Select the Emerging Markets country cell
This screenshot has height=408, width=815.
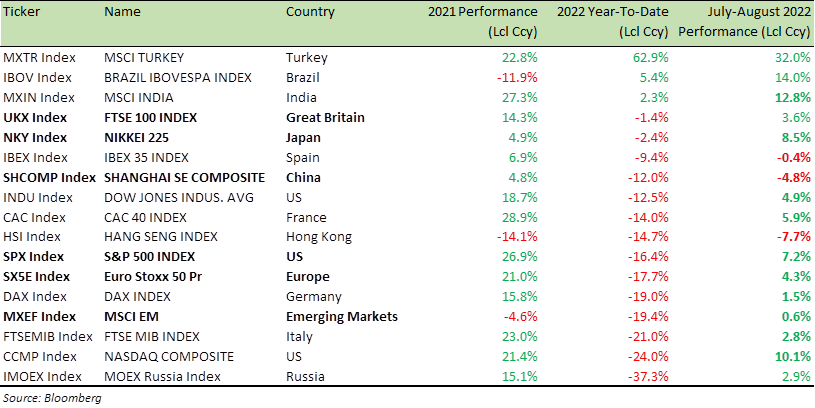click(x=342, y=317)
